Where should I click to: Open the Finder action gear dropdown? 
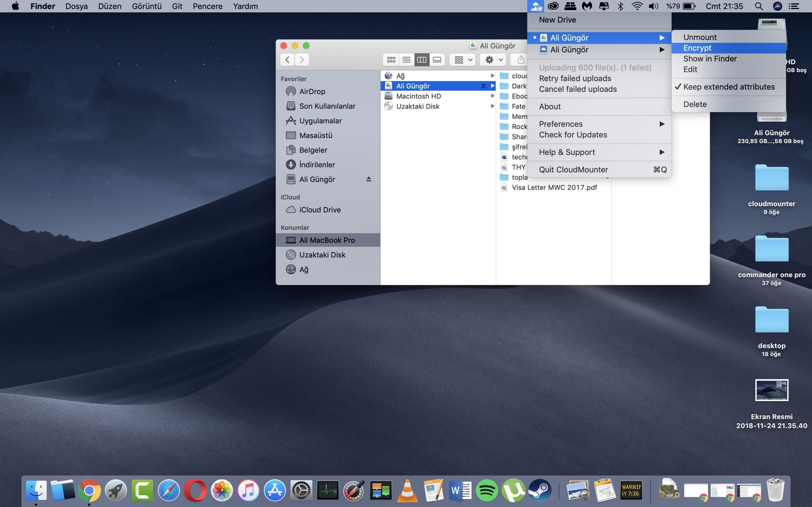pos(493,60)
